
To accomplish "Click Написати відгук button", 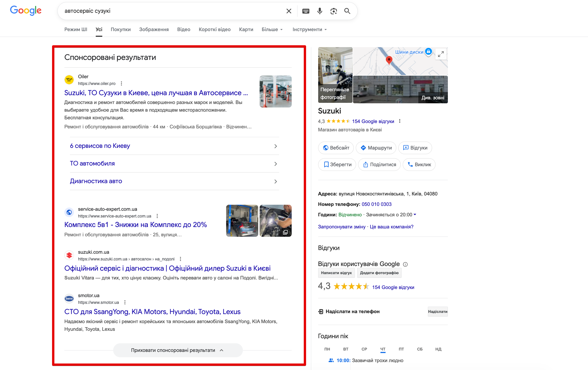I will tap(336, 273).
